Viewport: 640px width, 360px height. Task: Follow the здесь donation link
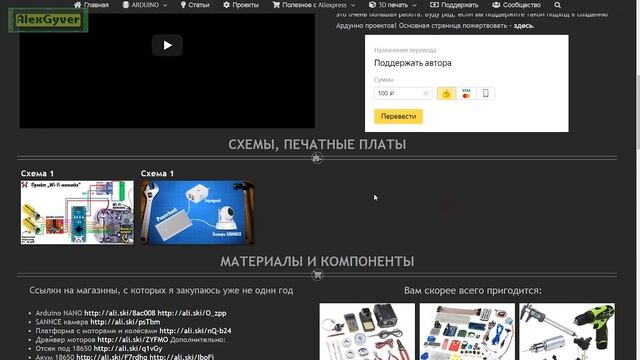523,25
